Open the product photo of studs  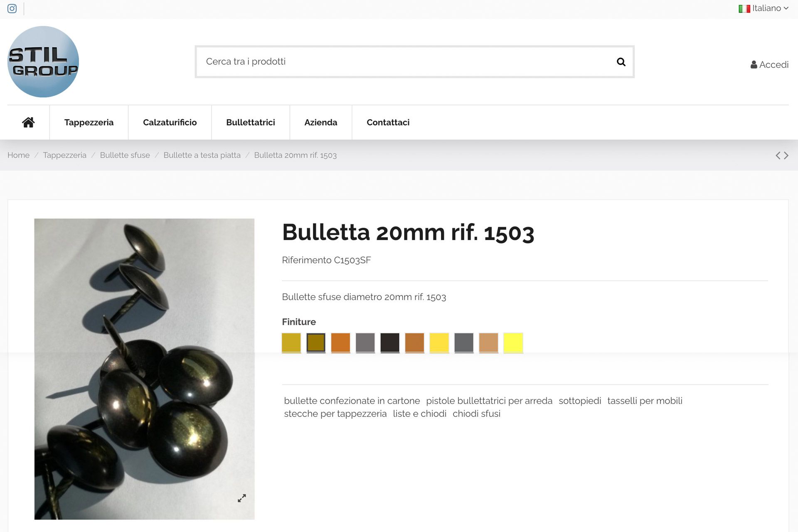(x=144, y=369)
